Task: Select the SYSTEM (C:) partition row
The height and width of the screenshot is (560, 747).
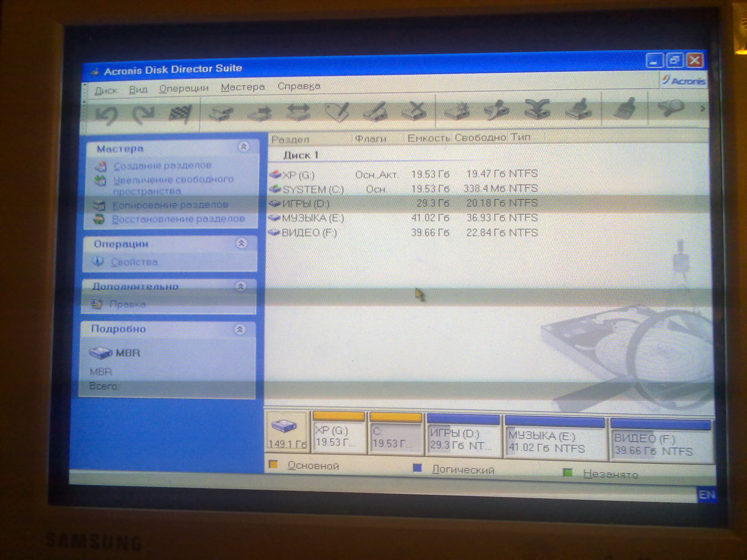Action: tap(403, 189)
